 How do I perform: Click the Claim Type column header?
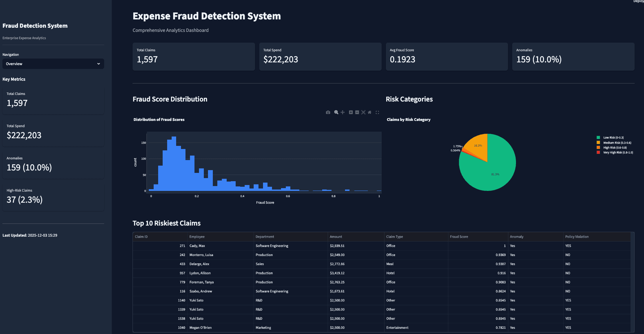click(x=416, y=237)
